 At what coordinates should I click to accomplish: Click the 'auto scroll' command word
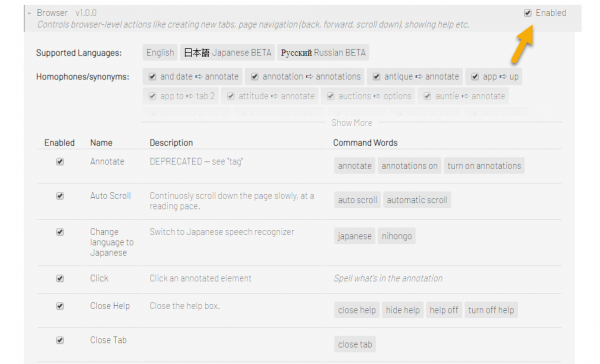[x=357, y=200]
